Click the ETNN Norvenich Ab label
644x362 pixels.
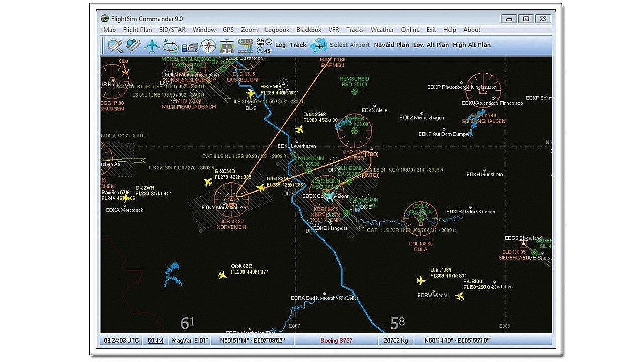click(x=223, y=207)
